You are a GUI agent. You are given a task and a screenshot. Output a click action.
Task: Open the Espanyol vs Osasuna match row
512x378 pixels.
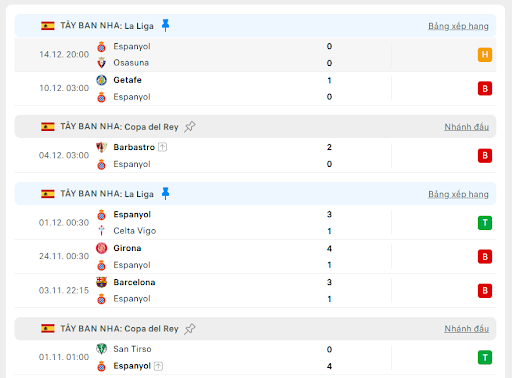tap(255, 55)
